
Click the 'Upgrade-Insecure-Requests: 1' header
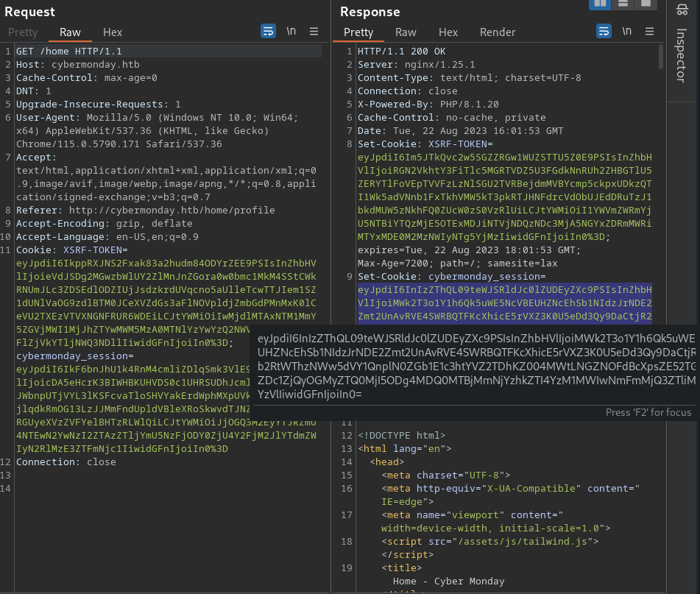tap(98, 105)
